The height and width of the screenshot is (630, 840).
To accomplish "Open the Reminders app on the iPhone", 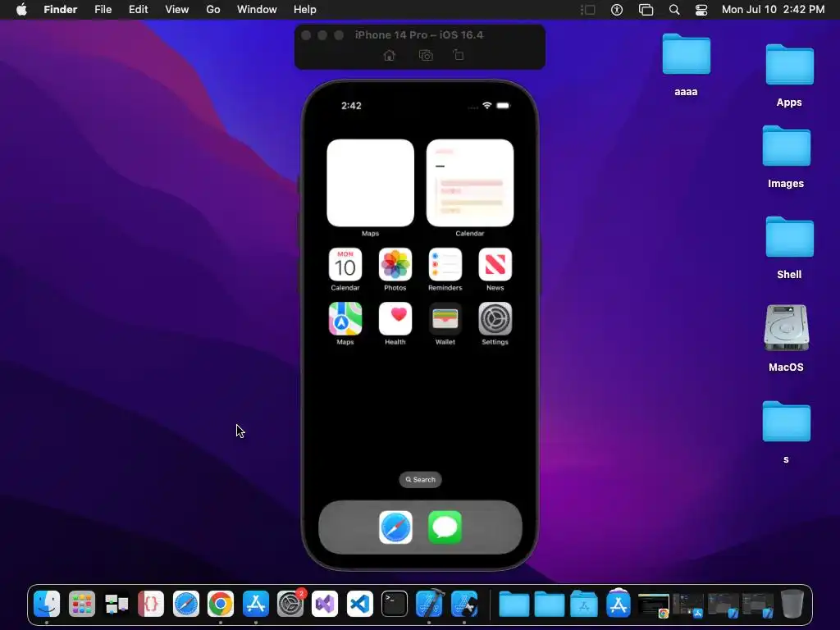I will (445, 264).
